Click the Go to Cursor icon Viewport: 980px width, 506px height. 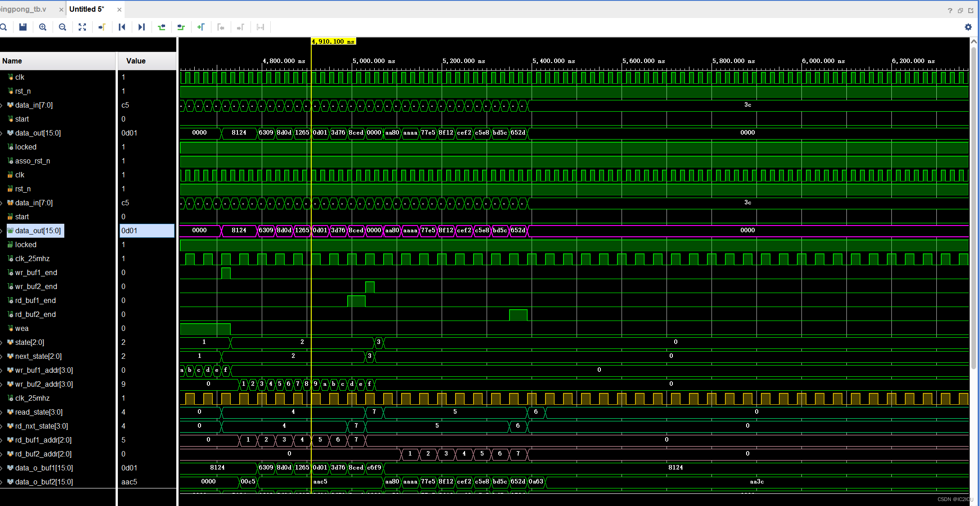click(102, 27)
